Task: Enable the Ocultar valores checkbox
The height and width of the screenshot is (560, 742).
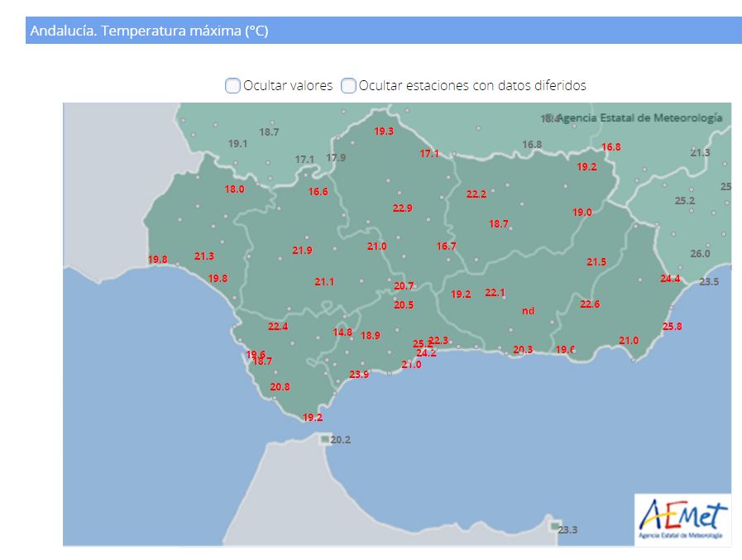Action: tap(233, 86)
